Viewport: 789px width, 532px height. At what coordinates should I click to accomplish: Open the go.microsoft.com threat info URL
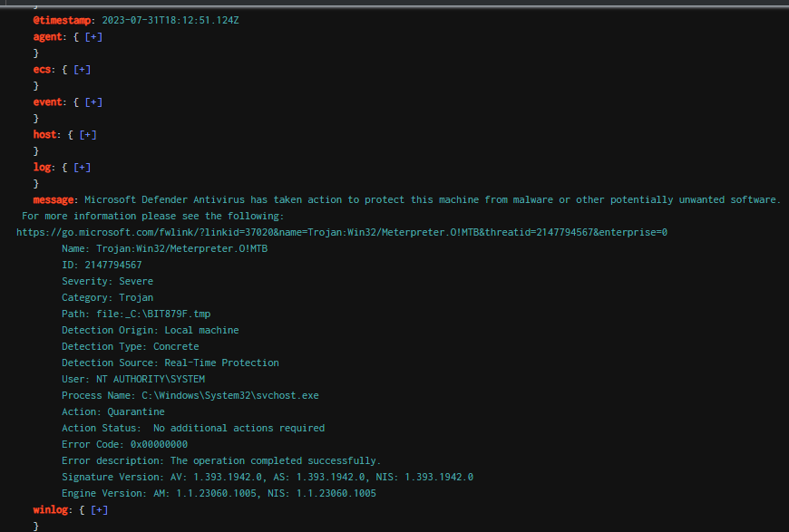click(341, 232)
